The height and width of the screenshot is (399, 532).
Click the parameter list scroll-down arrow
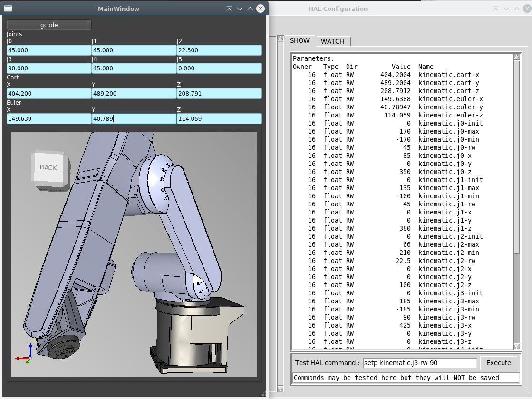[x=517, y=346]
